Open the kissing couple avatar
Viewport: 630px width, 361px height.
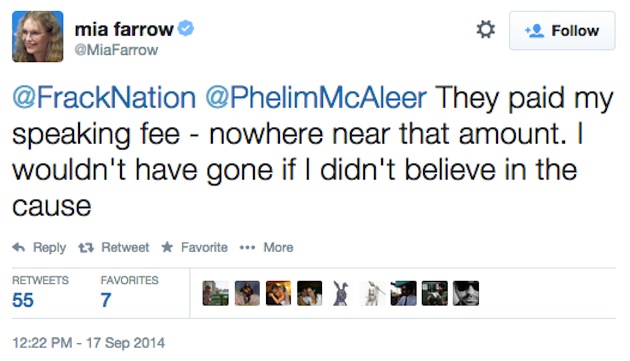click(x=278, y=293)
